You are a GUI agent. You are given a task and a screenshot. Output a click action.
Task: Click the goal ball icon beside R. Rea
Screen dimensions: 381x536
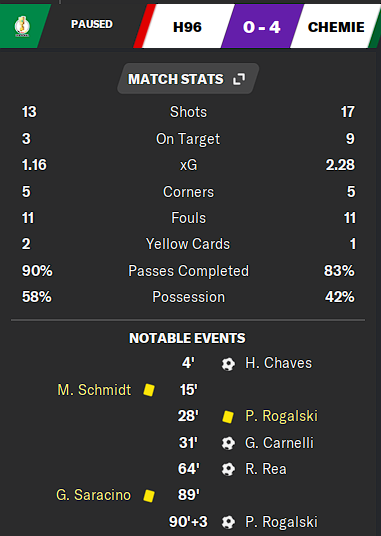(x=228, y=469)
